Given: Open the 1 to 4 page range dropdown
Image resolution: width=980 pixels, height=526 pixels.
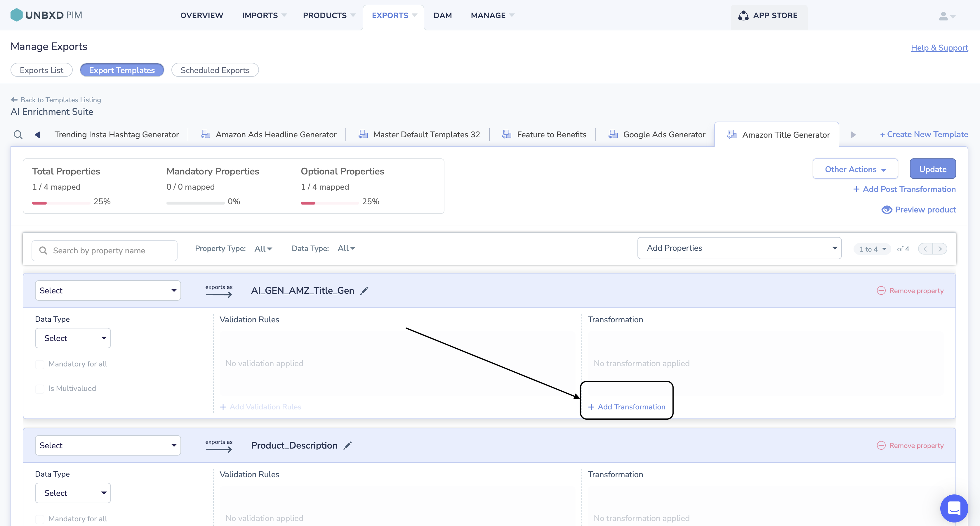Looking at the screenshot, I should point(872,249).
